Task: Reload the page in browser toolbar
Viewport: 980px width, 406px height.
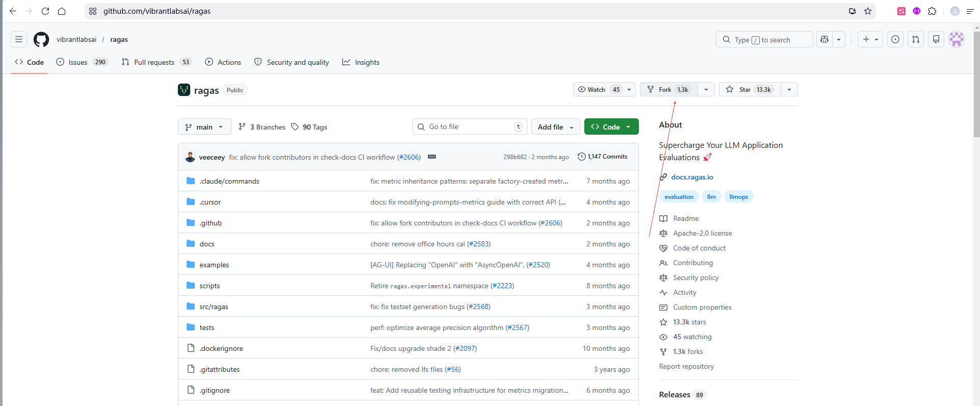Action: (45, 11)
